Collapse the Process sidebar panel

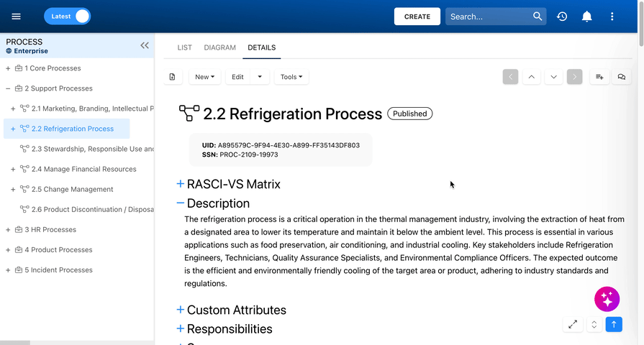pyautogui.click(x=145, y=45)
